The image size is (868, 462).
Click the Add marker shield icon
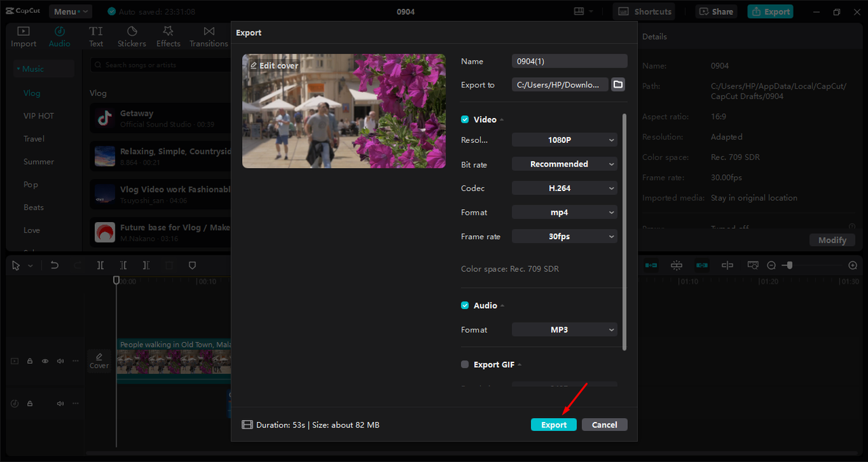pos(192,266)
